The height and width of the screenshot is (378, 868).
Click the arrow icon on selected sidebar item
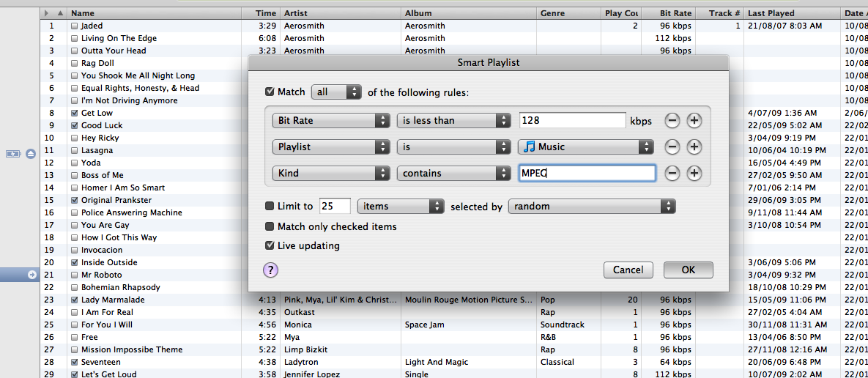[31, 275]
